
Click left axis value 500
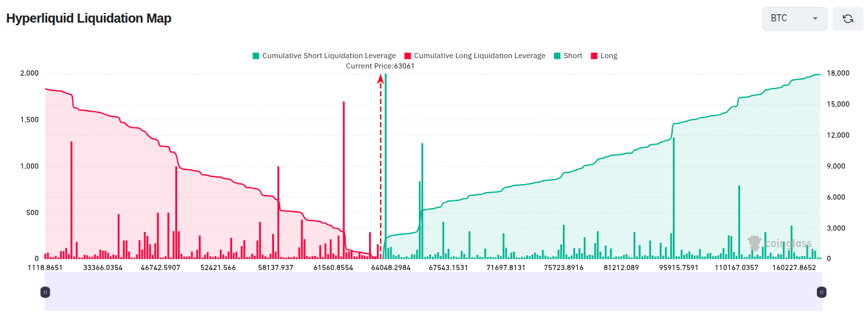pyautogui.click(x=32, y=213)
